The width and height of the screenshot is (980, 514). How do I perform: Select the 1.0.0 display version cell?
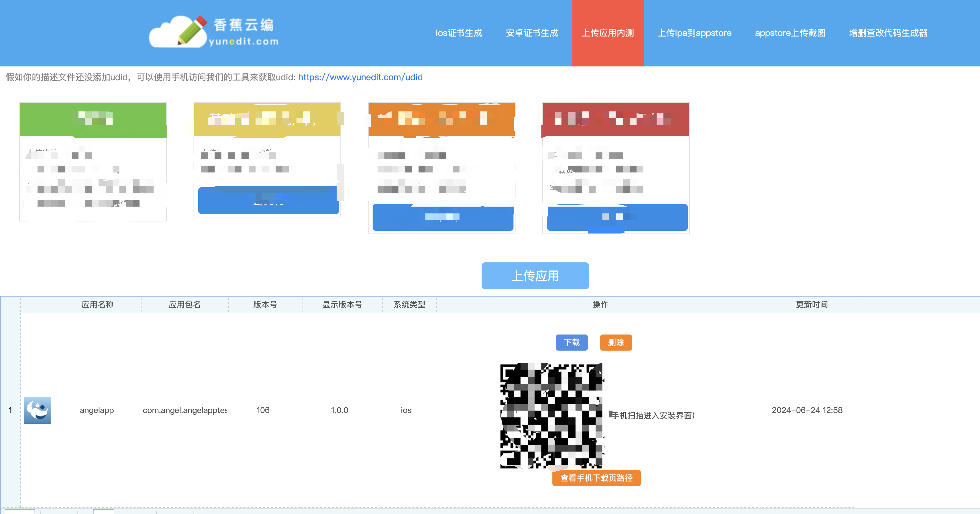coord(339,410)
